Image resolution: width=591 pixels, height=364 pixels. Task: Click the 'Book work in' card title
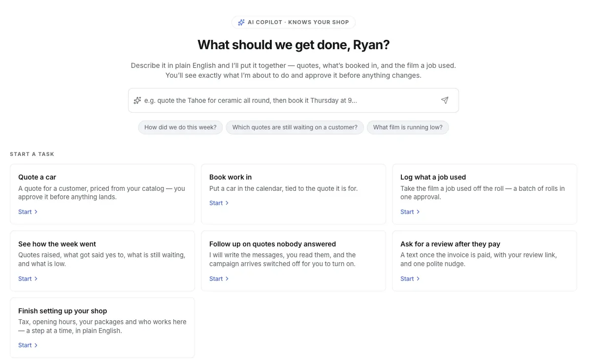point(230,177)
